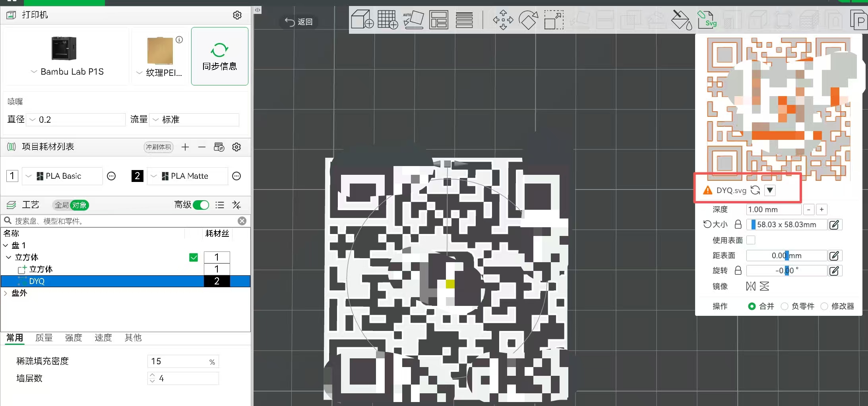This screenshot has height=406, width=868.
Task: Select the Move tool arrows icon
Action: (x=503, y=20)
